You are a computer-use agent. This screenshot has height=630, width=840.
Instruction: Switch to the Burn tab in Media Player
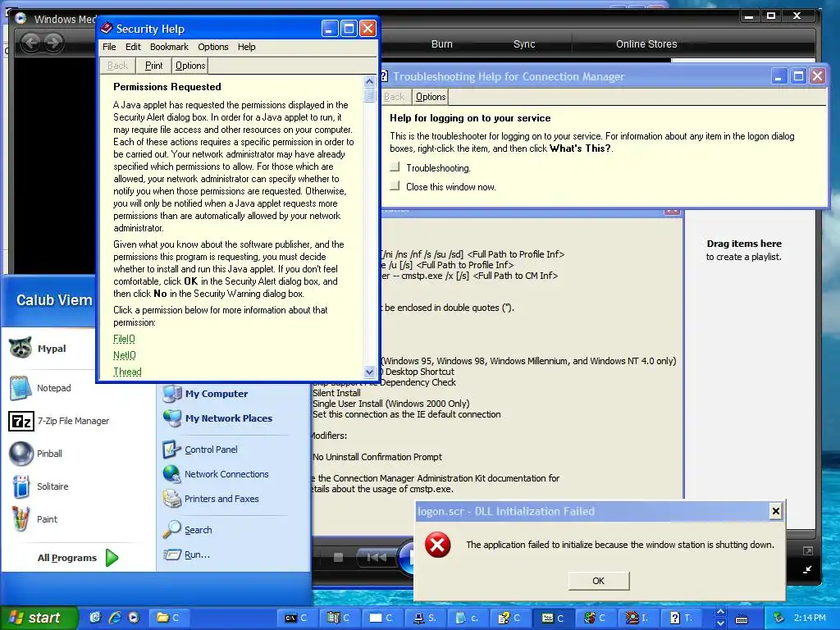click(442, 44)
